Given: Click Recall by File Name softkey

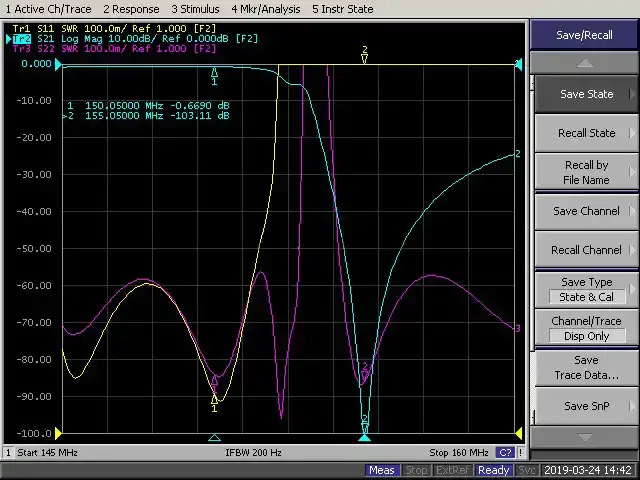Looking at the screenshot, I should [x=586, y=172].
